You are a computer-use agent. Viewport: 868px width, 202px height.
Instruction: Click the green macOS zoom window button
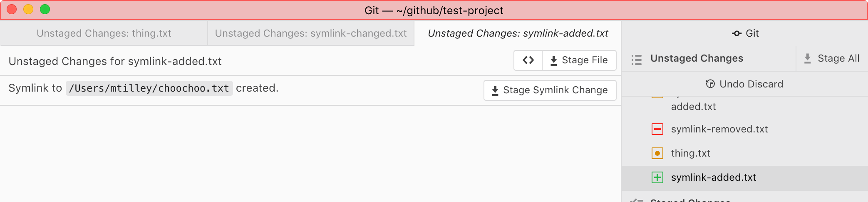[45, 9]
